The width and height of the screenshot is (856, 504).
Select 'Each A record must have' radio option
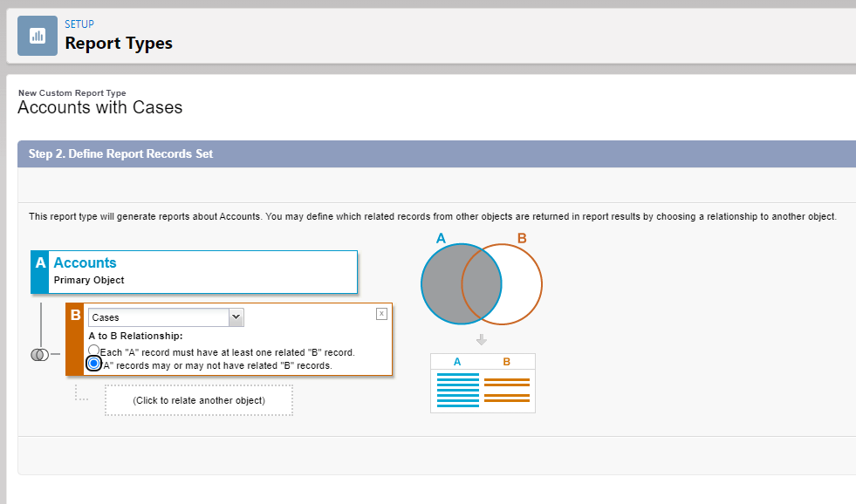(94, 351)
